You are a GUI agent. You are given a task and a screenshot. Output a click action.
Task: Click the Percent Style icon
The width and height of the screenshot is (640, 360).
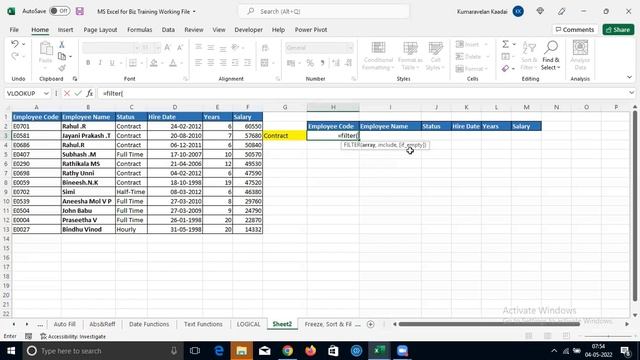click(310, 63)
